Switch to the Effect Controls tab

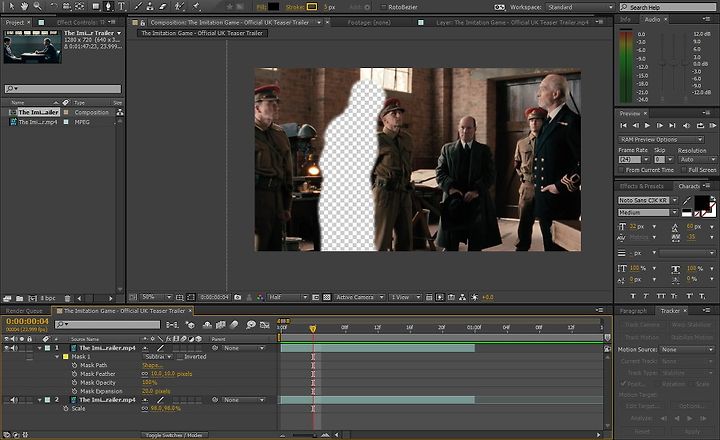(x=80, y=22)
